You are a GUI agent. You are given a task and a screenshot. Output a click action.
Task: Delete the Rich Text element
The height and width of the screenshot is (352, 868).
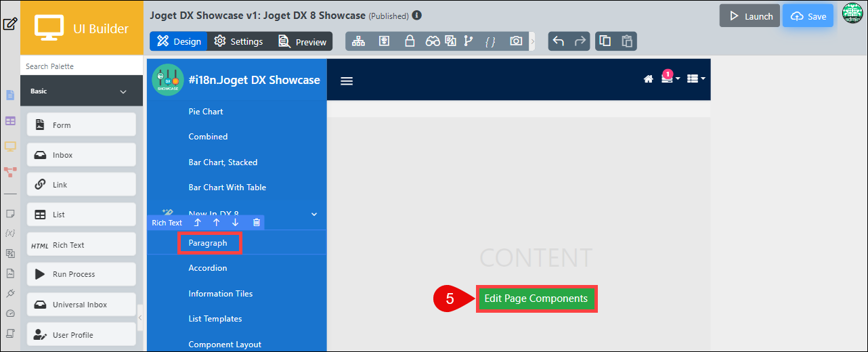[x=256, y=223]
